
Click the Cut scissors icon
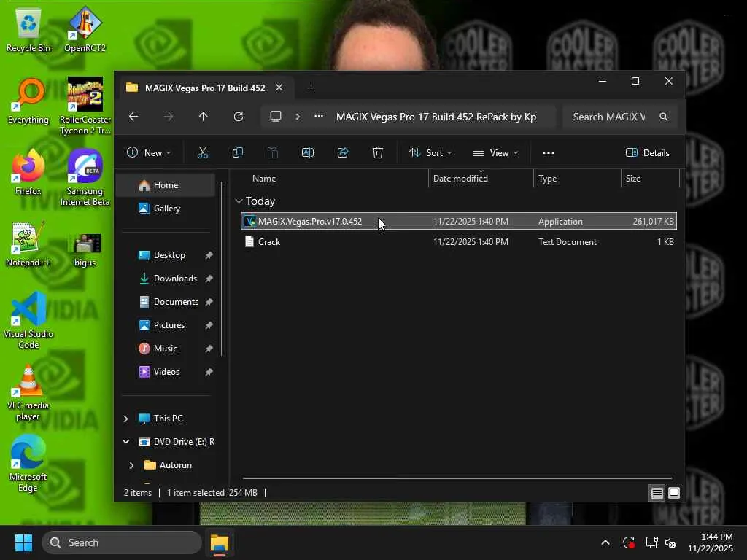point(203,152)
